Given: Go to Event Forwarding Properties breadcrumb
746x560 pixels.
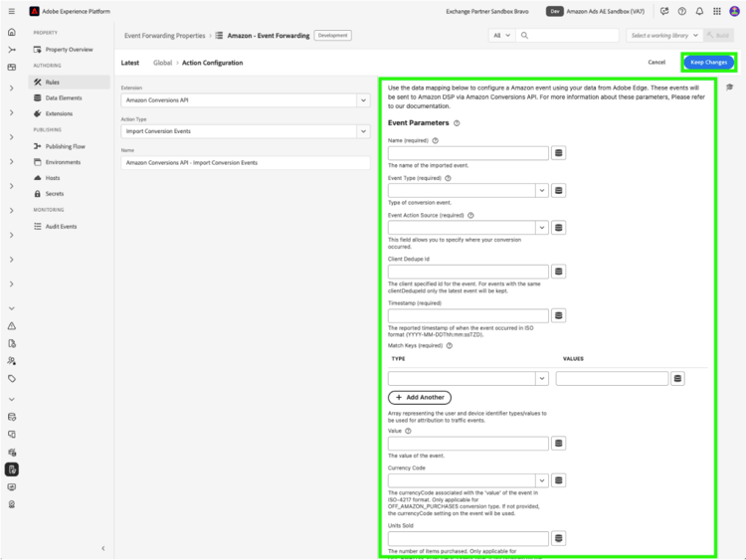Looking at the screenshot, I should (164, 35).
